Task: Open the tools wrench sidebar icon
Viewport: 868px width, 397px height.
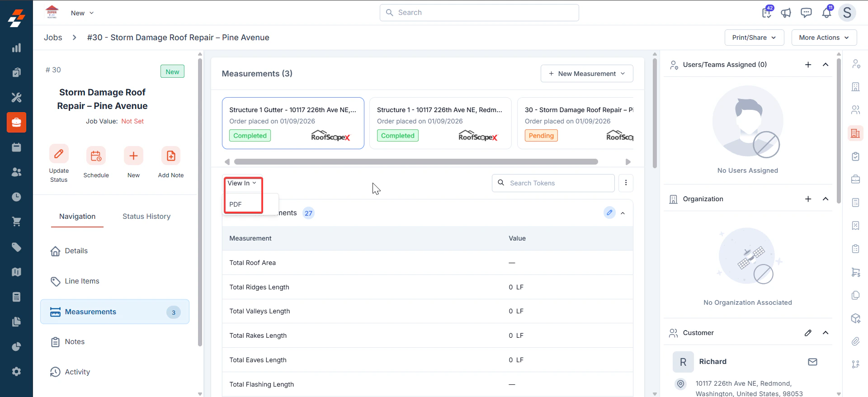Action: click(x=16, y=97)
